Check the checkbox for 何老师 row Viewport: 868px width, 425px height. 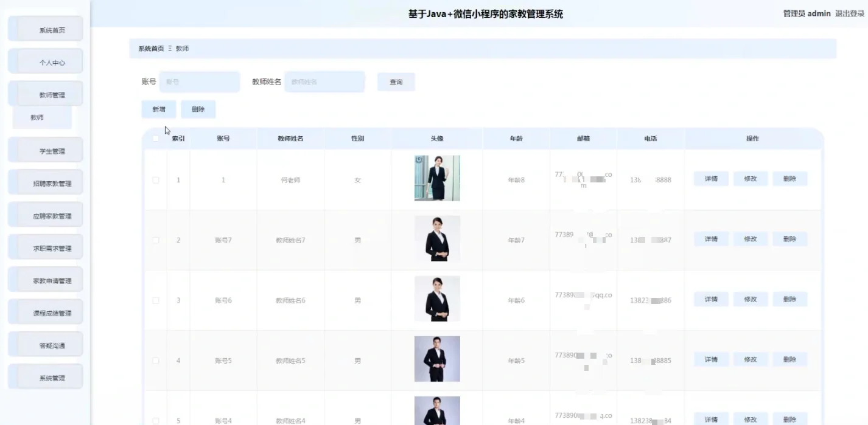pyautogui.click(x=156, y=179)
